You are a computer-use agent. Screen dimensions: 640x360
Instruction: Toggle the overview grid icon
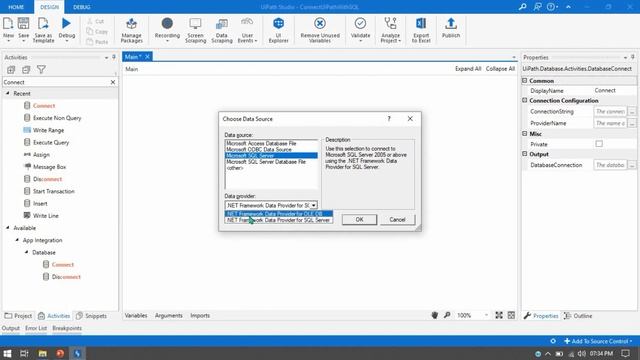(x=511, y=315)
